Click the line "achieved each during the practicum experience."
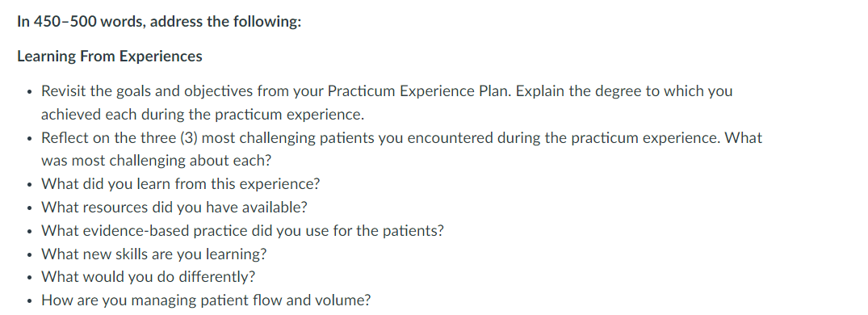The width and height of the screenshot is (868, 315). pyautogui.click(x=203, y=115)
